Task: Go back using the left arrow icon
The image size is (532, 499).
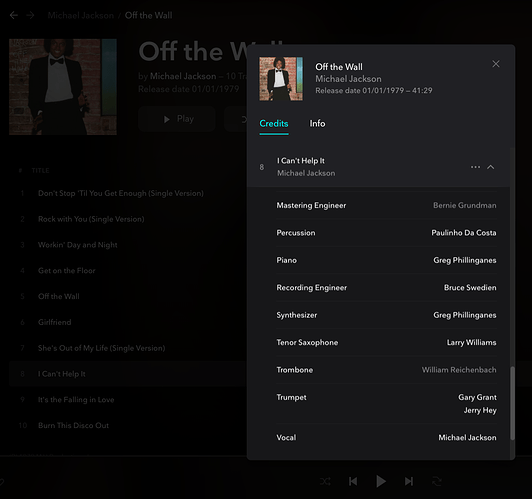Action: click(x=14, y=15)
